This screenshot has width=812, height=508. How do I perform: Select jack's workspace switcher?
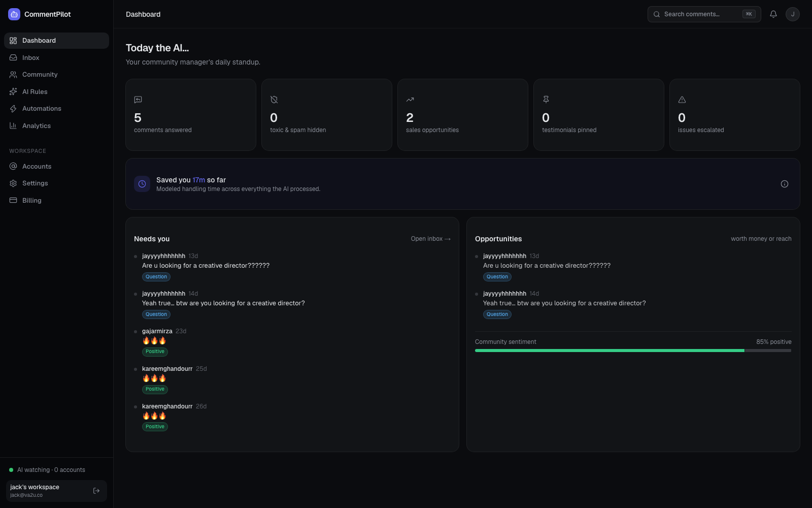tap(56, 491)
